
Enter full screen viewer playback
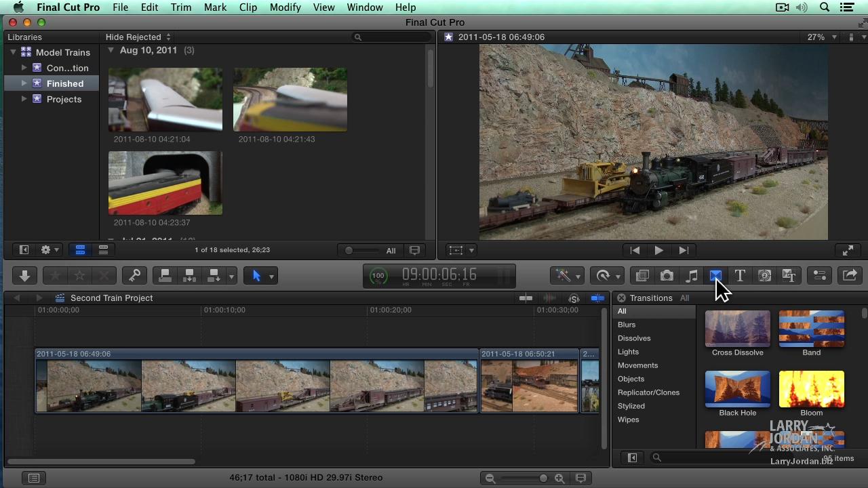pyautogui.click(x=848, y=250)
